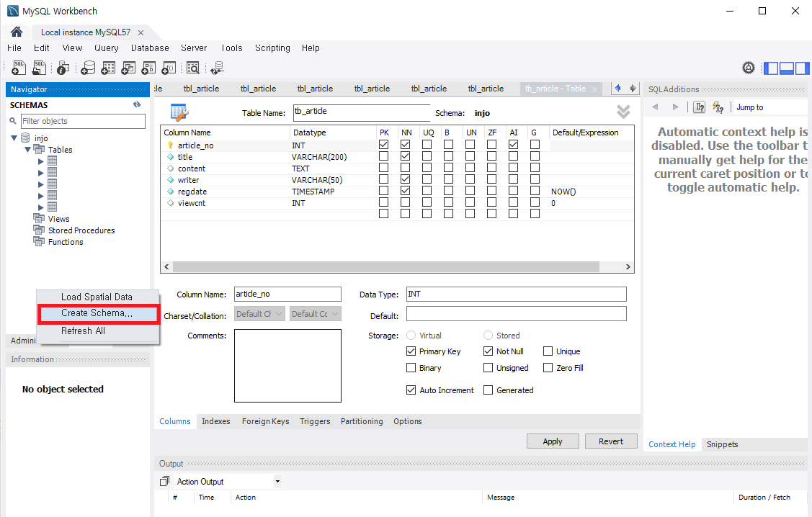
Task: Switch to the Foreign Keys tab
Action: (266, 421)
